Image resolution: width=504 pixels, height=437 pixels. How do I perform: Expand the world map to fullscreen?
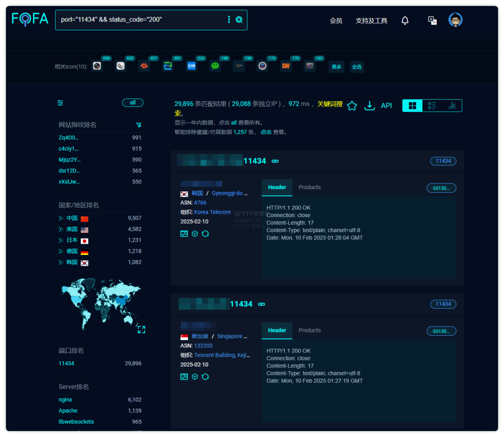tap(141, 330)
